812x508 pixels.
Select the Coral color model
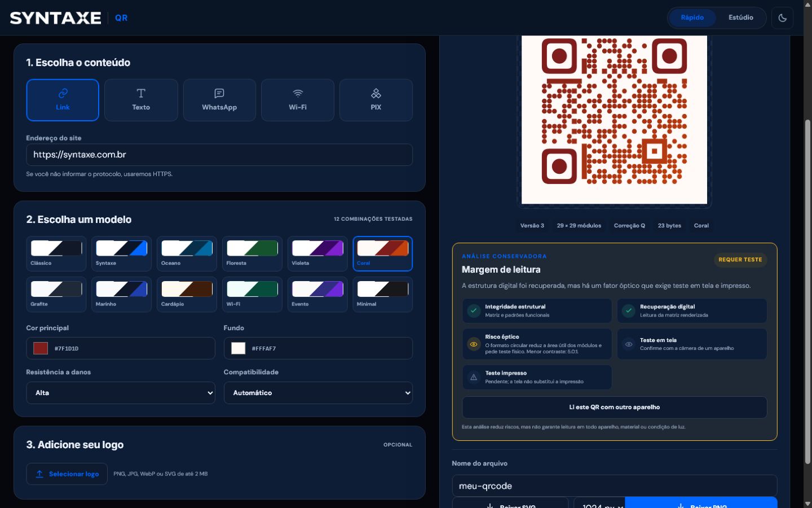tap(383, 253)
